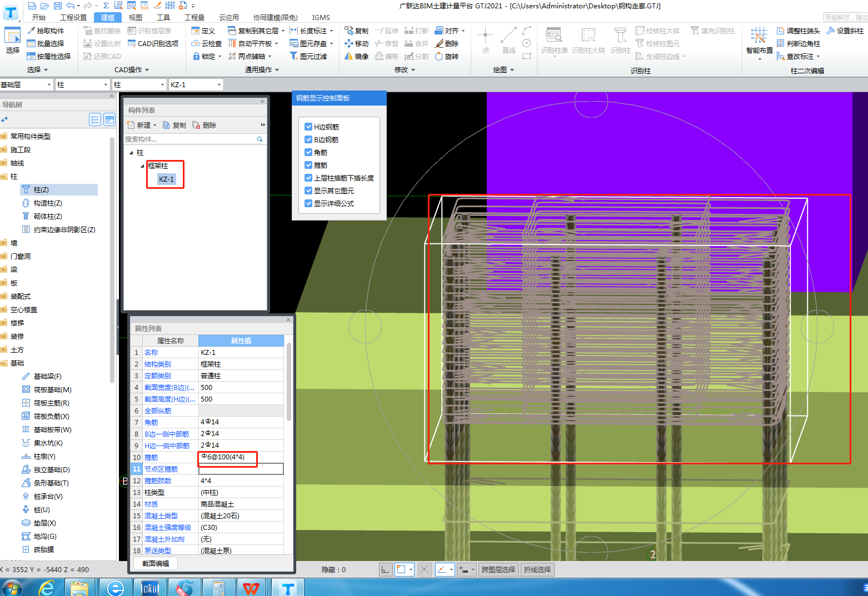868x596 pixels.
Task: Click the 截面编辑 section edit button
Action: (x=156, y=563)
